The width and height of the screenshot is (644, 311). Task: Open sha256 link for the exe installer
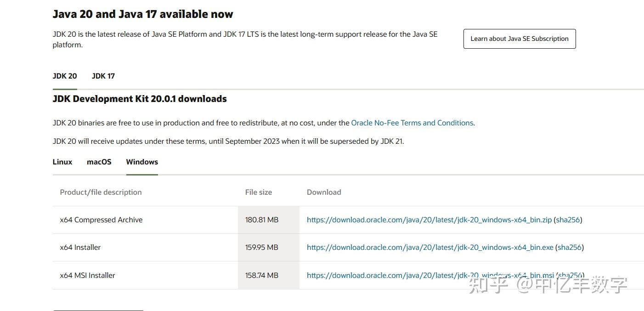(x=569, y=248)
